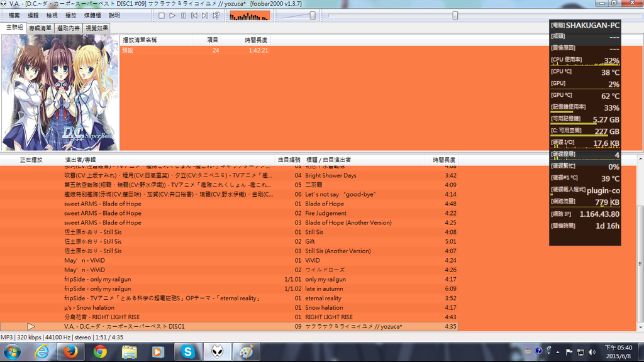
Task: Select the track eternal reality
Action: click(229, 299)
